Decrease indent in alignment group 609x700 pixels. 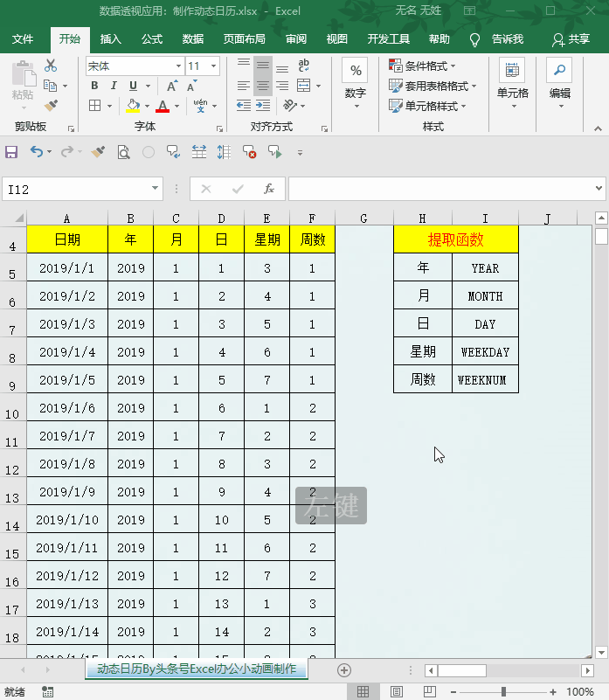243,106
